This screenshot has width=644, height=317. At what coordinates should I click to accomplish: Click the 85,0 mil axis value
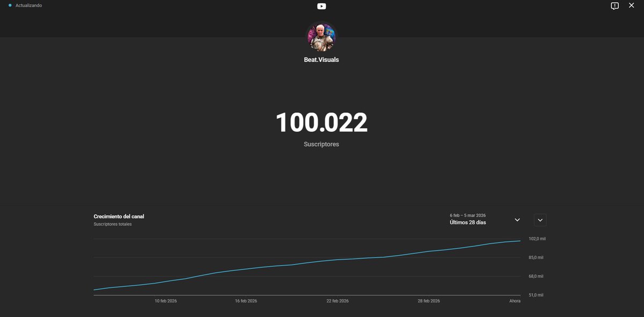pyautogui.click(x=536, y=257)
